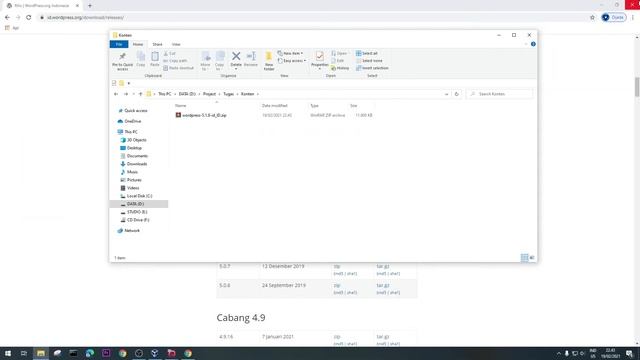This screenshot has height=360, width=640.
Task: Refresh the Konten folder view
Action: pyautogui.click(x=456, y=94)
